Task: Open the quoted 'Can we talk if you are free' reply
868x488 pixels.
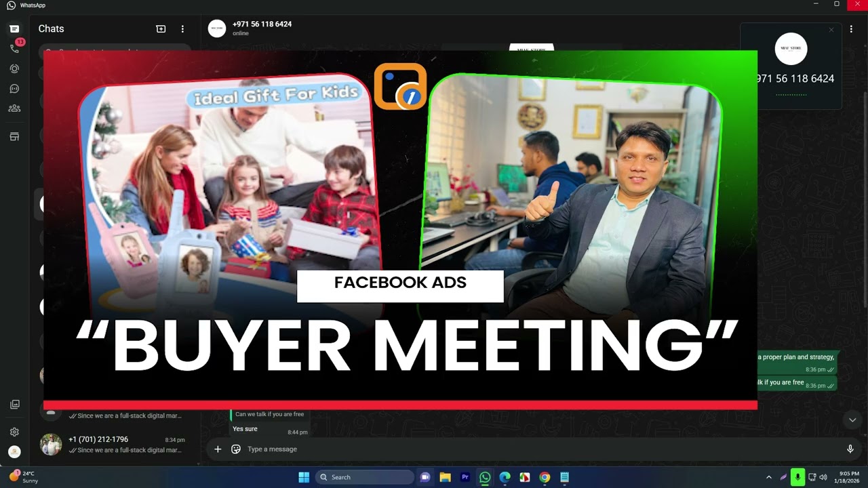Action: [x=269, y=414]
